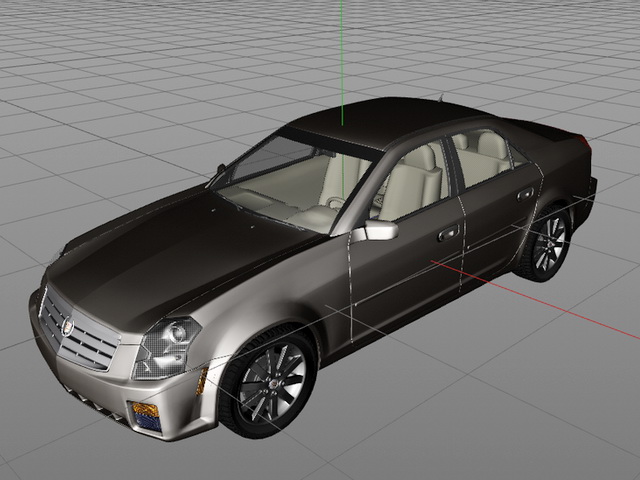640x480 pixels.
Task: Click the red axis line on the floor
Action: (536, 298)
